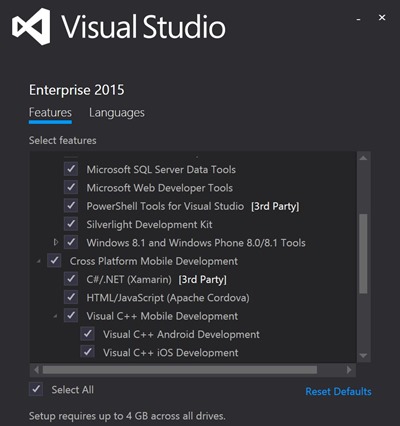This screenshot has width=400, height=426.
Task: Toggle HTML/JavaScript (Apache Cordova) checkbox
Action: pyautogui.click(x=71, y=297)
